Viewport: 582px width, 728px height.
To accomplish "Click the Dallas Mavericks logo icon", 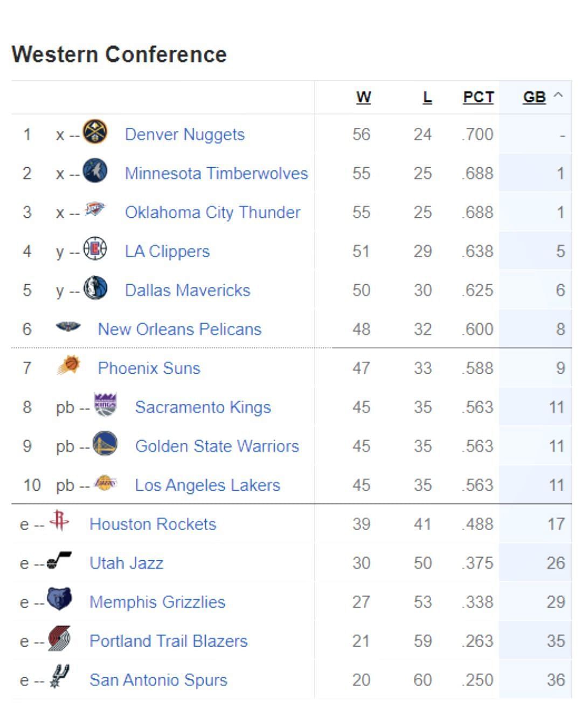I will [95, 288].
